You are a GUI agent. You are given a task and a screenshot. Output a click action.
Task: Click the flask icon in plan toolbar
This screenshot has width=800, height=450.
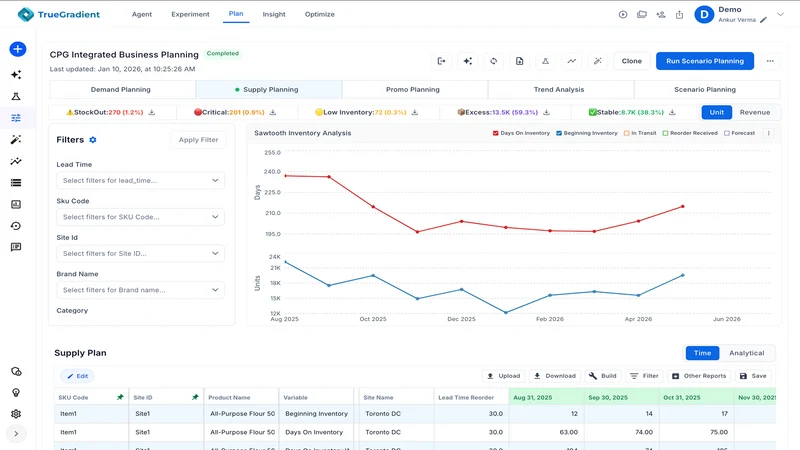pos(545,61)
